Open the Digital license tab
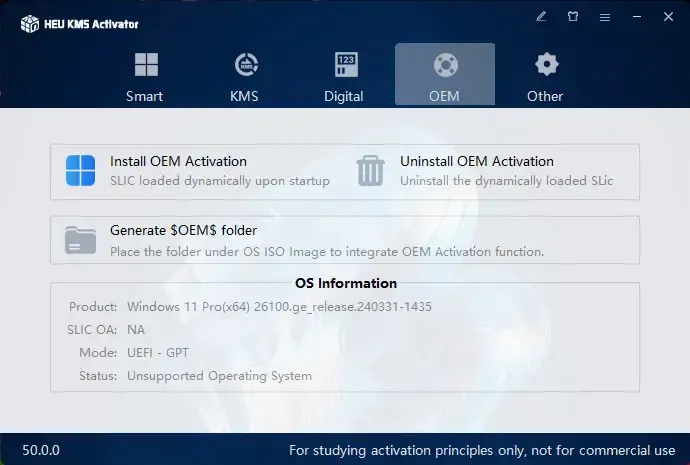This screenshot has width=690, height=465. pos(345,75)
